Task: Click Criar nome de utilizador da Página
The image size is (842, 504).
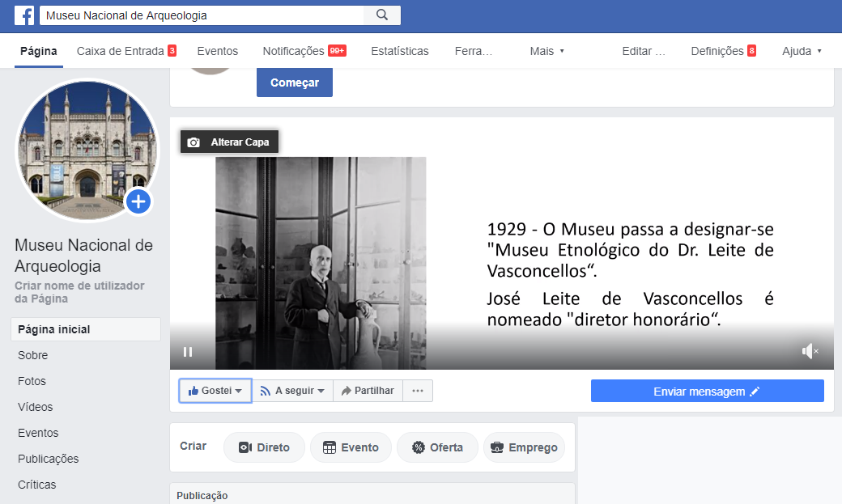Action: pyautogui.click(x=79, y=292)
